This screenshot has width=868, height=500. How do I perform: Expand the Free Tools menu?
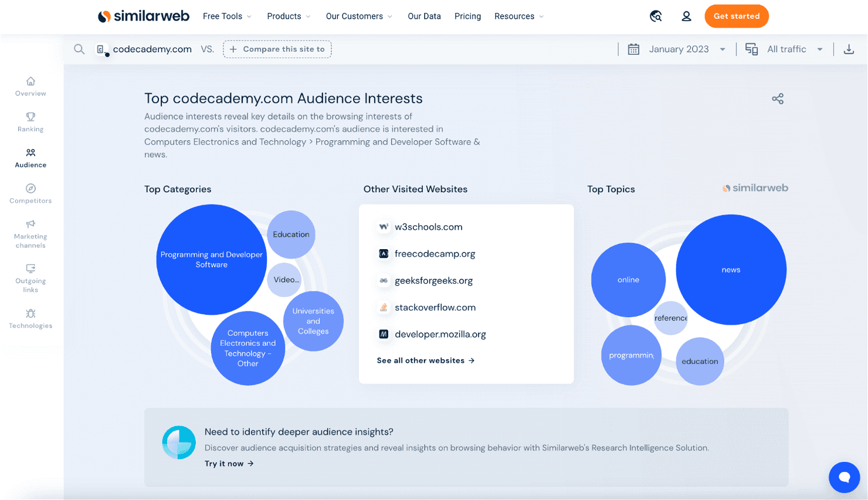pyautogui.click(x=227, y=16)
